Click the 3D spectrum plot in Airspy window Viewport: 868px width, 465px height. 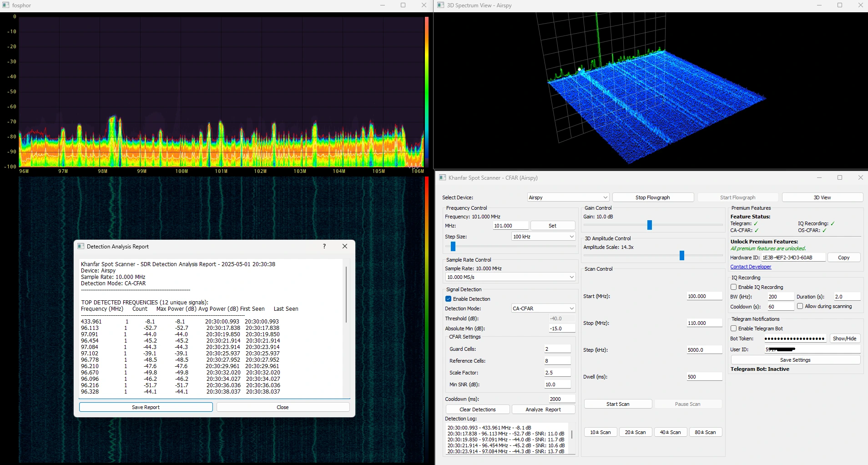pyautogui.click(x=651, y=90)
